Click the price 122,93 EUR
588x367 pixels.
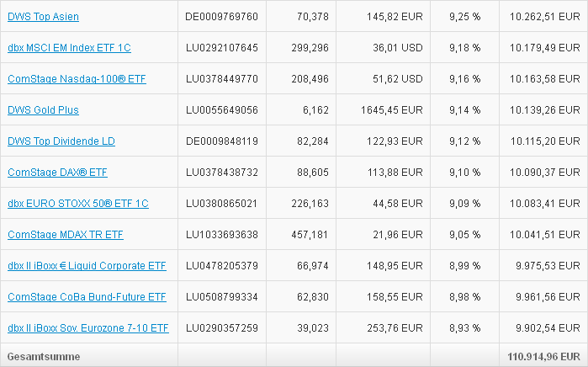[395, 141]
